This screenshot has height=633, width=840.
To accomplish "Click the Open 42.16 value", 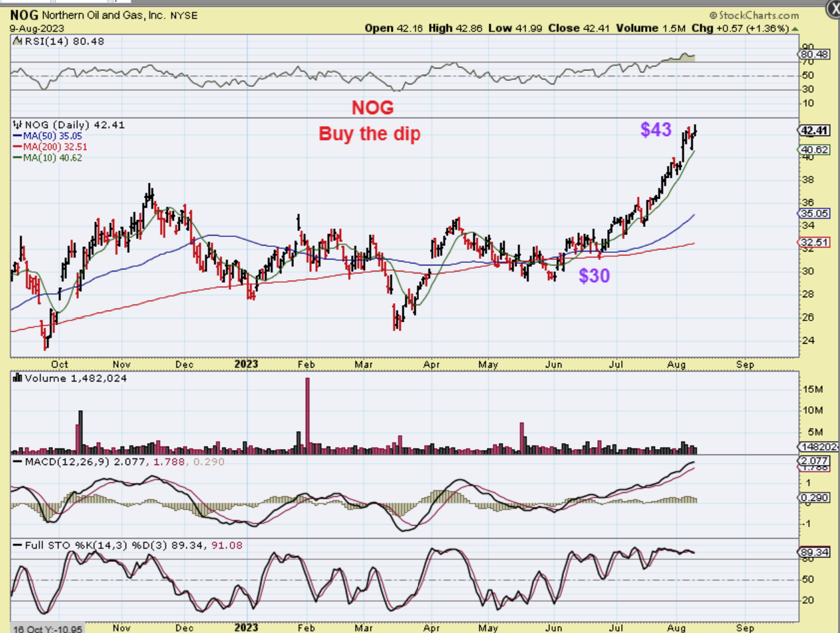I will [393, 28].
